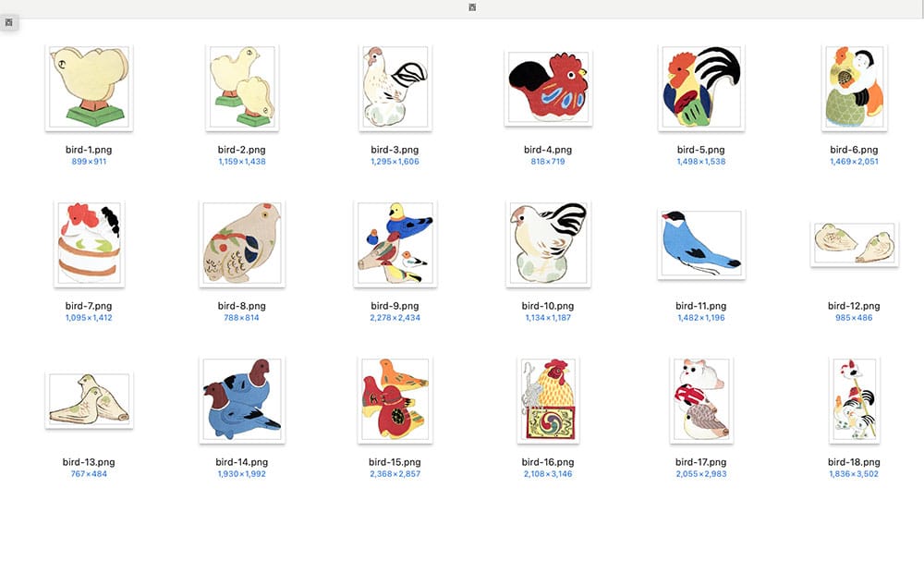Select the bird-14.png blue pigeons thumbnail

click(241, 399)
